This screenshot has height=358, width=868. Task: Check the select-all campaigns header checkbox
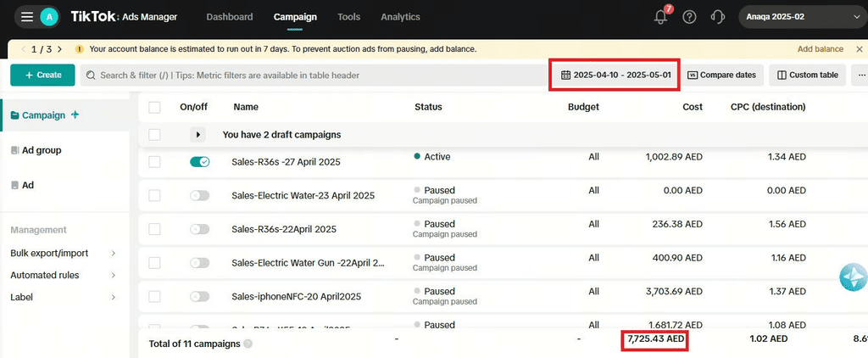coord(154,107)
